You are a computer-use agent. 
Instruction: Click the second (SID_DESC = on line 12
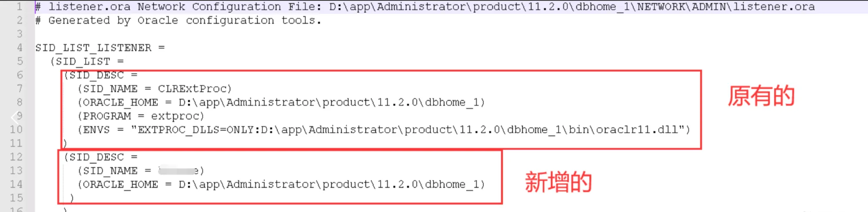(x=100, y=157)
